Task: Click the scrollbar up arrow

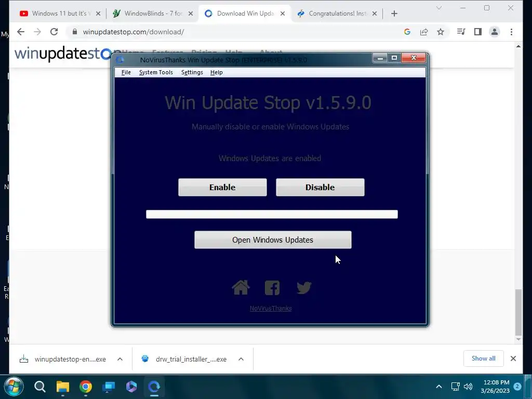Action: point(518,46)
